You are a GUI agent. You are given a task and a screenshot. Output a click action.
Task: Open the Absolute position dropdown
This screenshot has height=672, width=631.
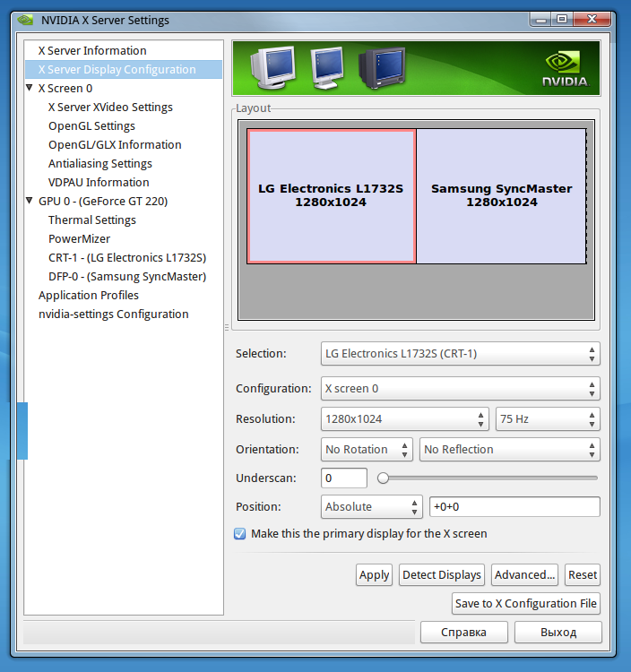pos(372,506)
